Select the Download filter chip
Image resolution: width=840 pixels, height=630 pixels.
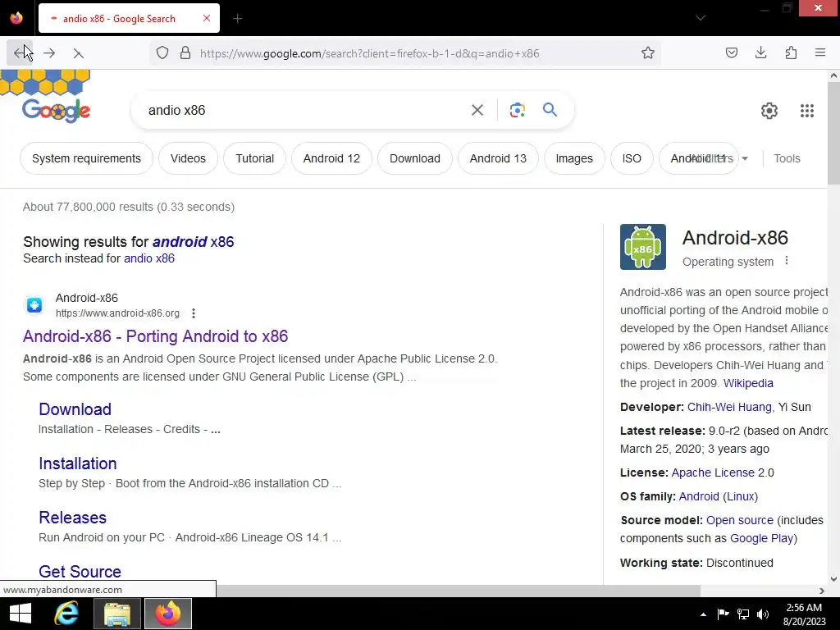click(414, 158)
